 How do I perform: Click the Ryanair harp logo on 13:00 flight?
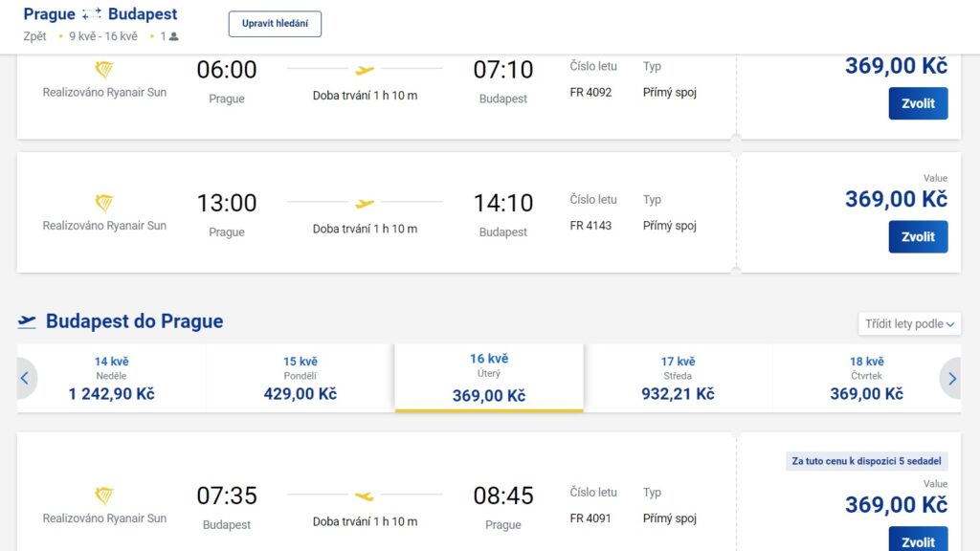[x=104, y=203]
